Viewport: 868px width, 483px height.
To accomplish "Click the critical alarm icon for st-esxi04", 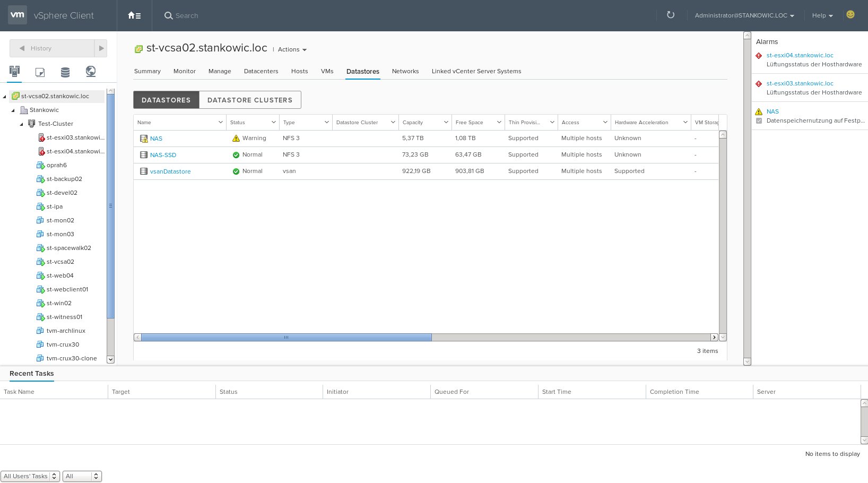I will click(759, 56).
